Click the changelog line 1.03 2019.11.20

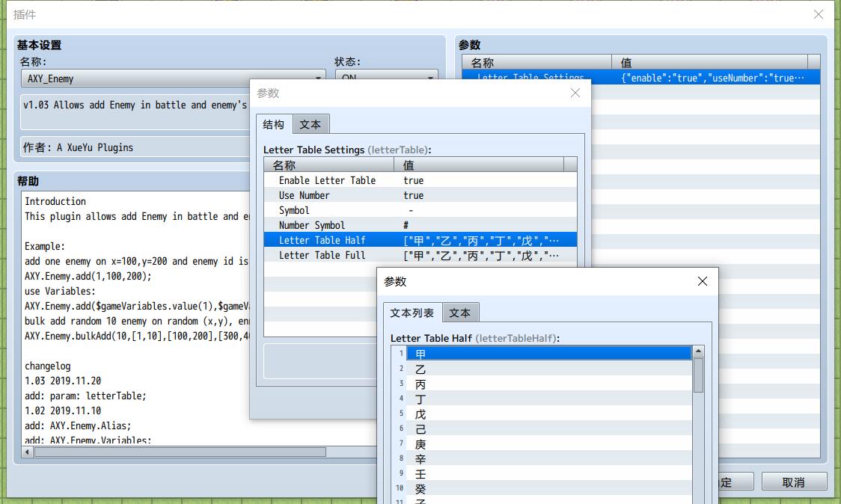(63, 381)
